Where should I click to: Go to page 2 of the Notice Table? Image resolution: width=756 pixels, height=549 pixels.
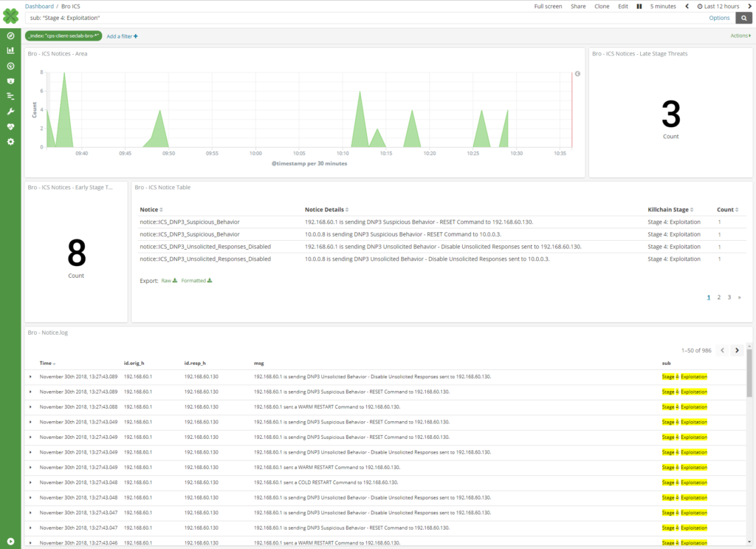[x=718, y=296]
